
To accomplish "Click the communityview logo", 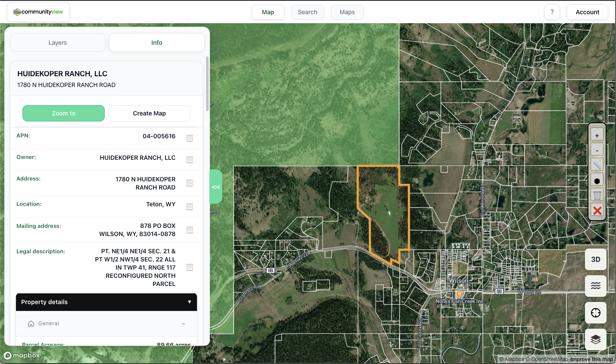I will pyautogui.click(x=38, y=12).
